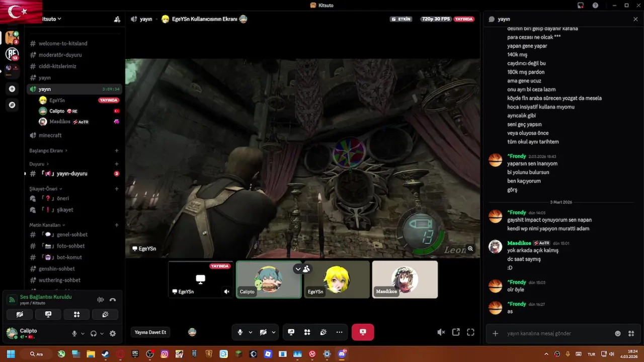Click the noise suppression waveform icon

[101, 300]
